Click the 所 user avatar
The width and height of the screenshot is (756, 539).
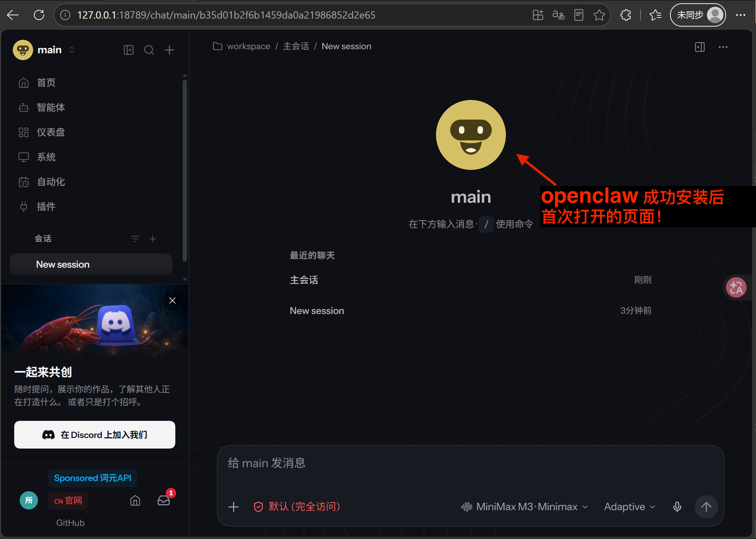click(x=29, y=500)
